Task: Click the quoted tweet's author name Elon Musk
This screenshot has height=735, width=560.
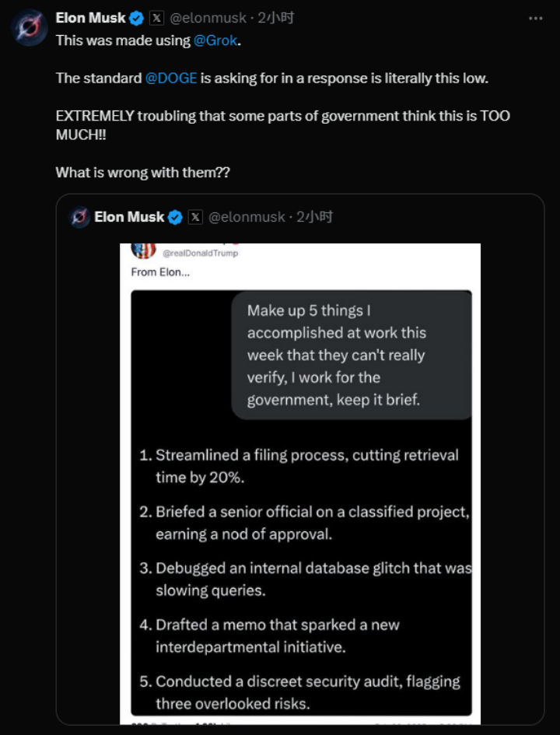Action: coord(129,217)
